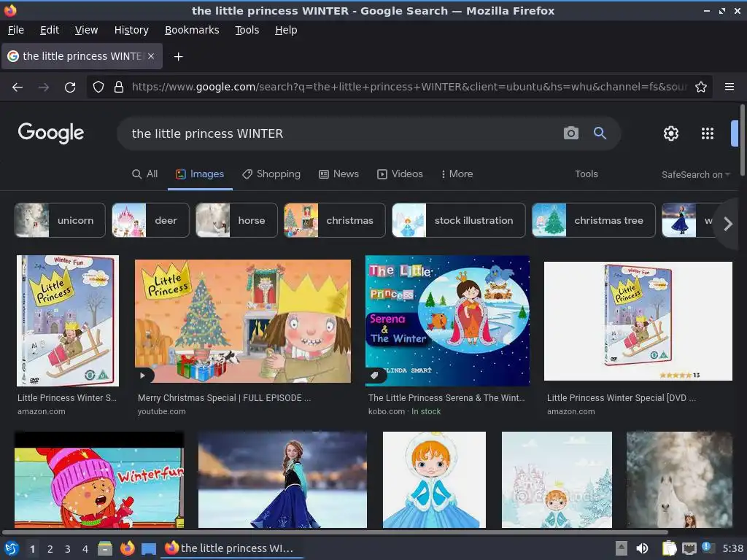
Task: Switch to the News tab
Action: [338, 174]
